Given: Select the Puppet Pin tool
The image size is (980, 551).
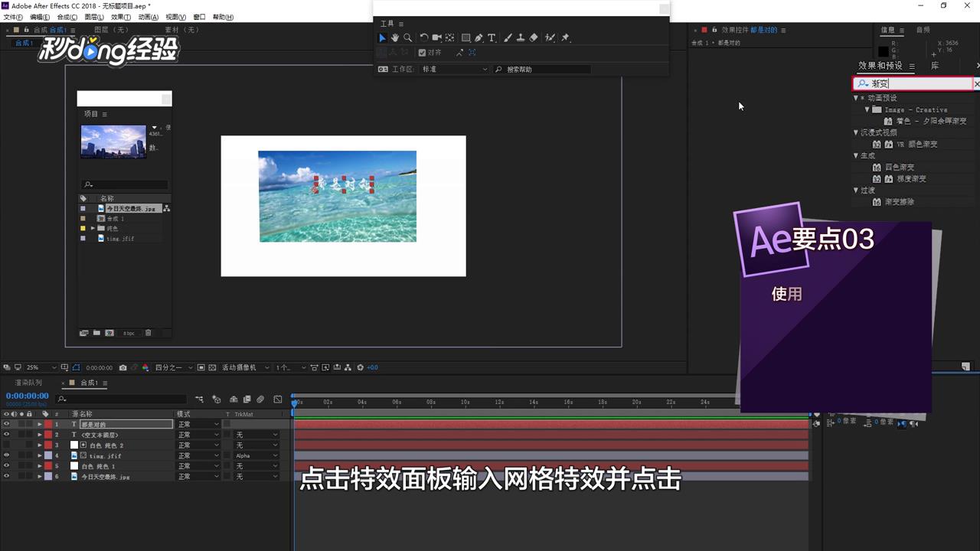Looking at the screenshot, I should [566, 37].
